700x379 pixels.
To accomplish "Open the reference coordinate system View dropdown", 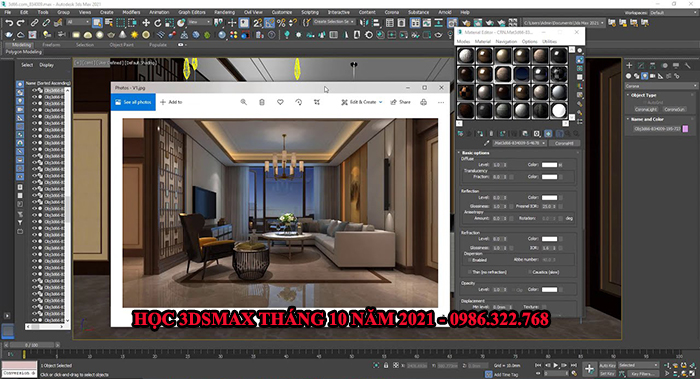I will (x=199, y=22).
